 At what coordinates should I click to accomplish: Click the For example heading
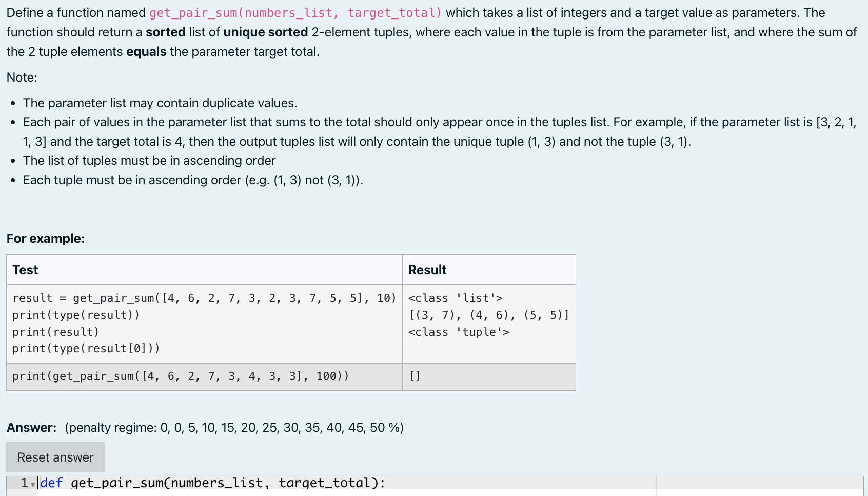click(x=46, y=238)
